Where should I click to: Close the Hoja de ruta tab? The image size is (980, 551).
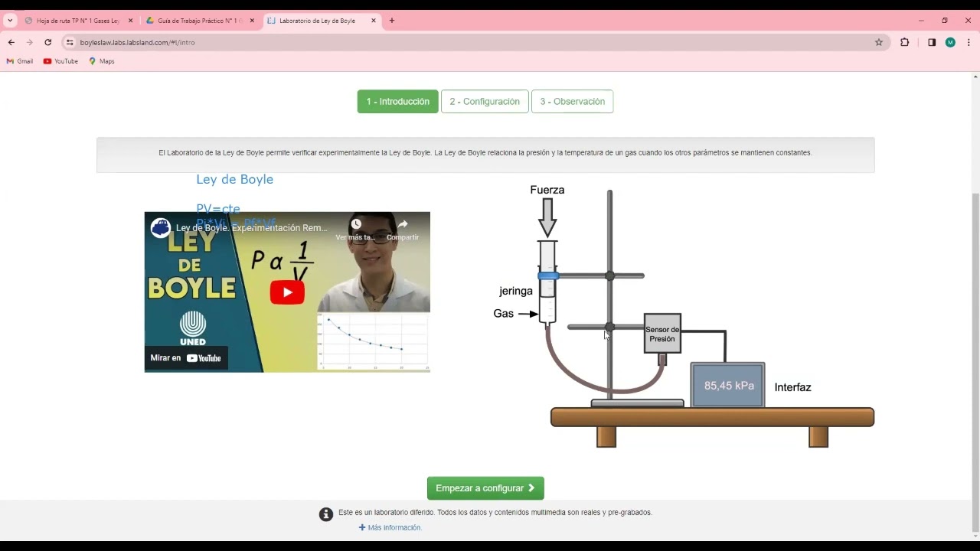(x=130, y=21)
